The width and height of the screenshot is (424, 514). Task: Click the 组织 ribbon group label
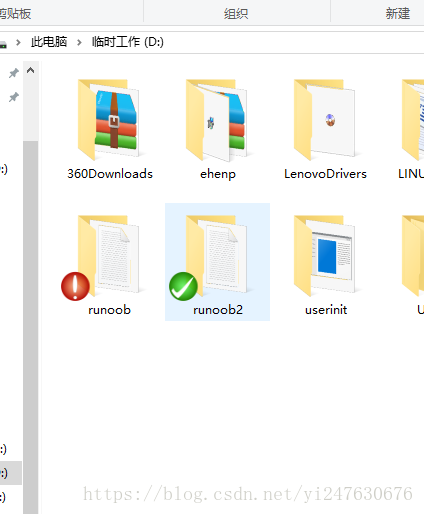(x=236, y=14)
